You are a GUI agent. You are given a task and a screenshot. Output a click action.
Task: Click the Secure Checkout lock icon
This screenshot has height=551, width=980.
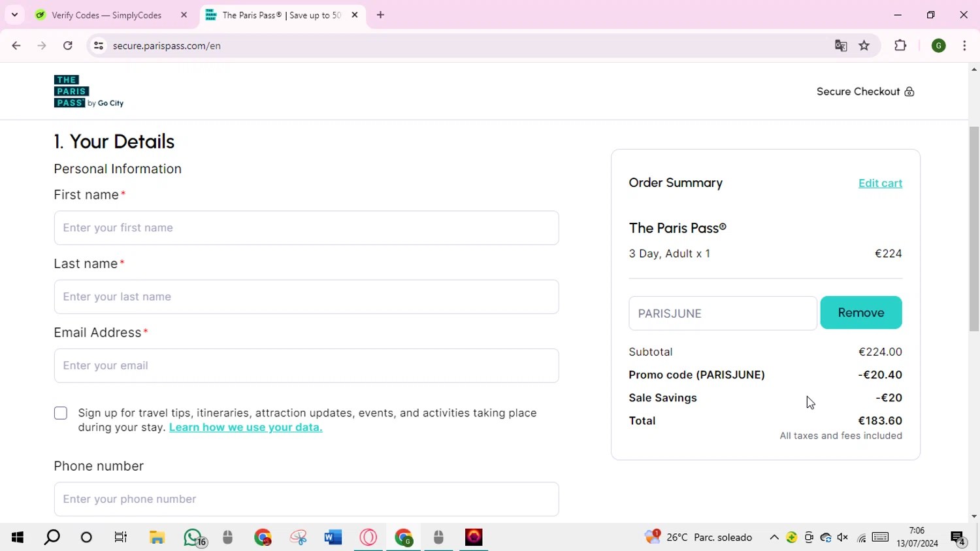click(x=909, y=92)
